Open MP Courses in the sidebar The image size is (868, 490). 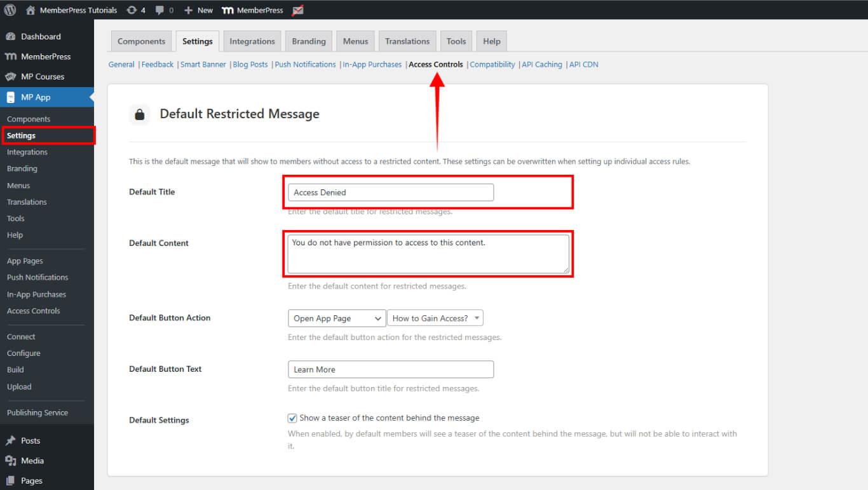click(42, 77)
